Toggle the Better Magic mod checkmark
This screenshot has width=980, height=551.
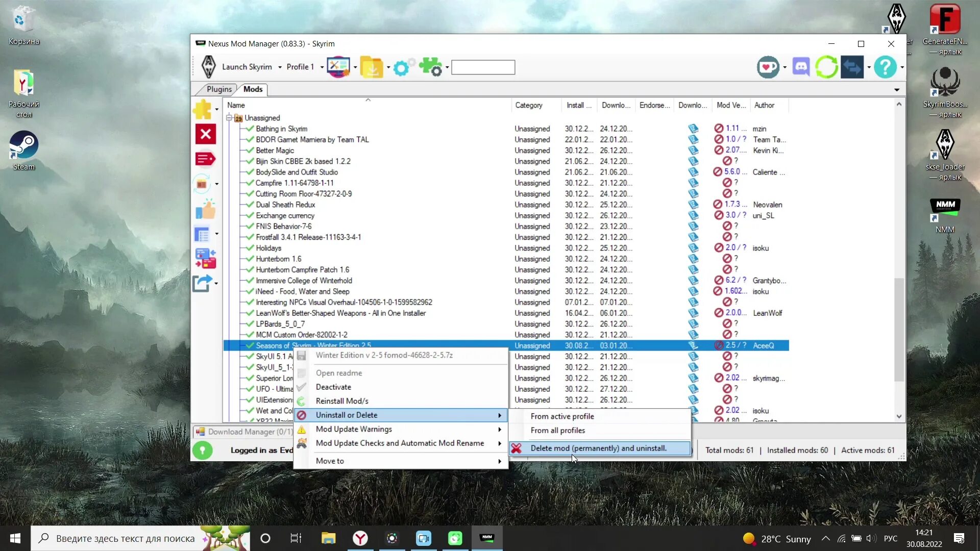[x=250, y=150]
